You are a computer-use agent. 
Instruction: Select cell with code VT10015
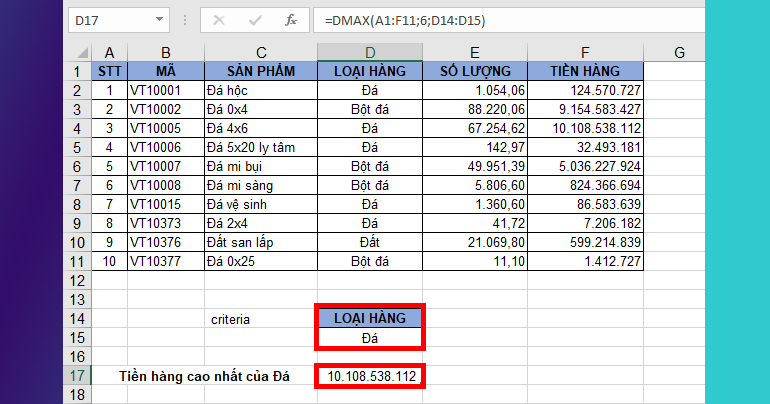(166, 204)
